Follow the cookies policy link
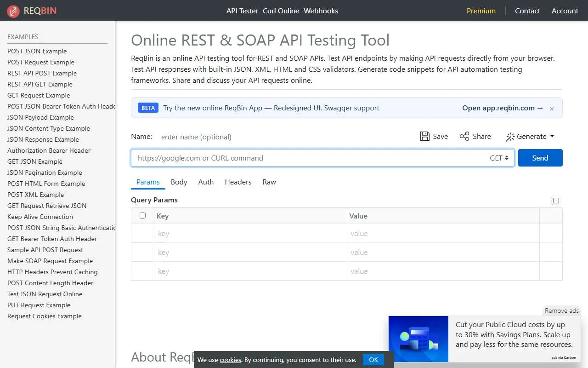The width and height of the screenshot is (588, 368). coord(231,360)
